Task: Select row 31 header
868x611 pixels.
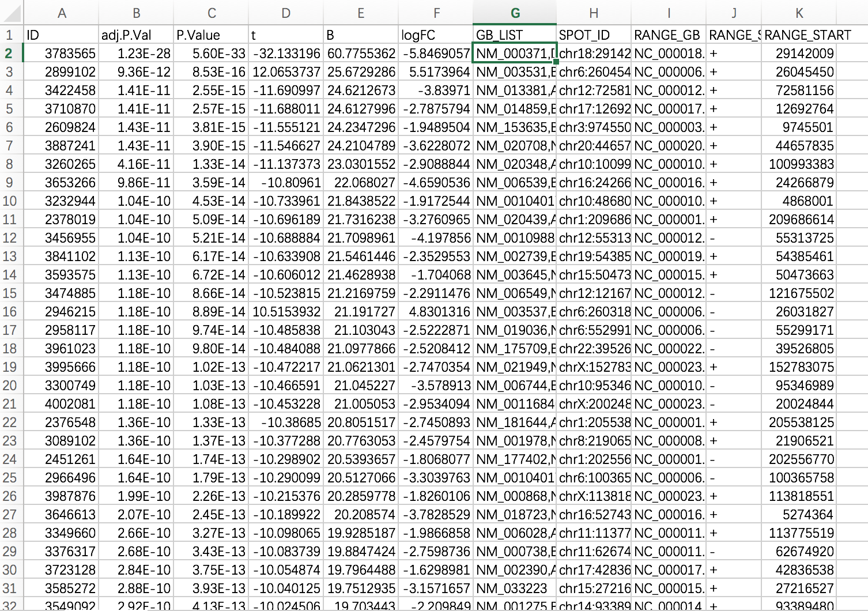Action: tap(12, 588)
